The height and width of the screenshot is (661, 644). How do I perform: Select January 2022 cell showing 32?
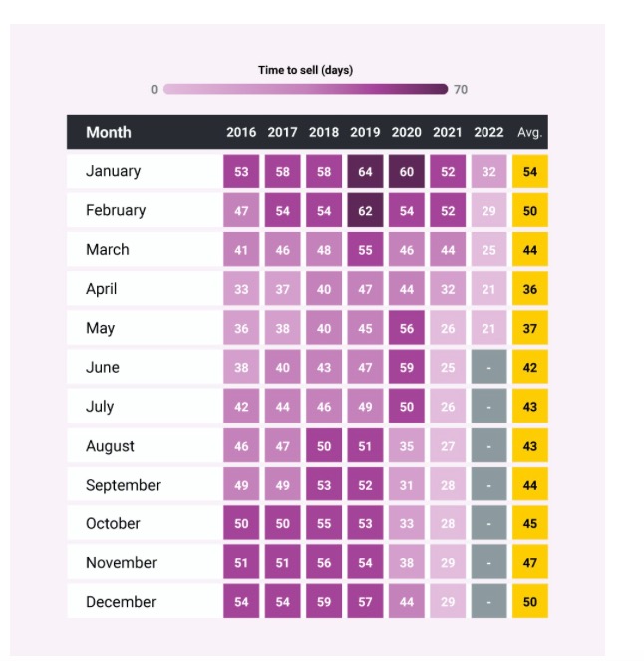[488, 171]
